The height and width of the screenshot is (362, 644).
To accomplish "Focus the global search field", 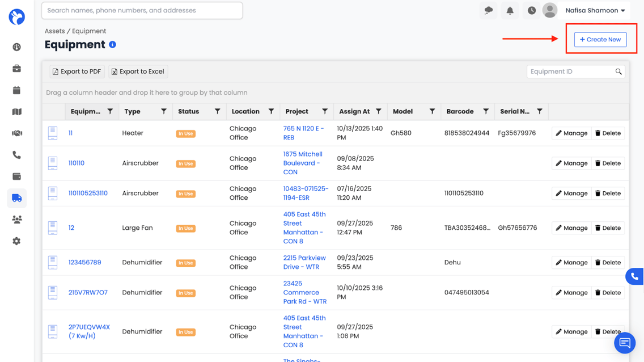I will 142,10.
